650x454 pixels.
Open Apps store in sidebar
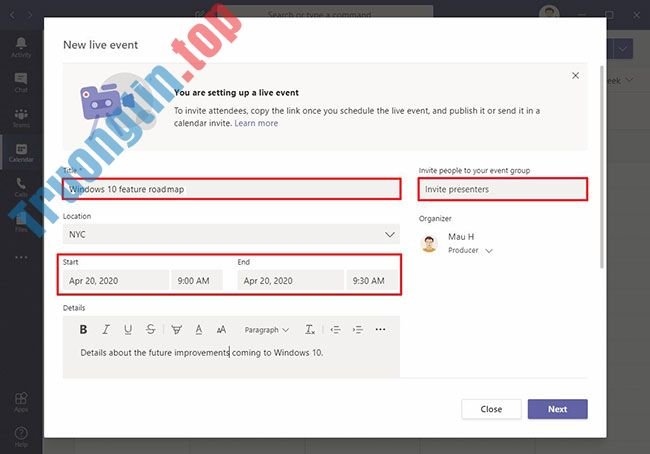21,402
